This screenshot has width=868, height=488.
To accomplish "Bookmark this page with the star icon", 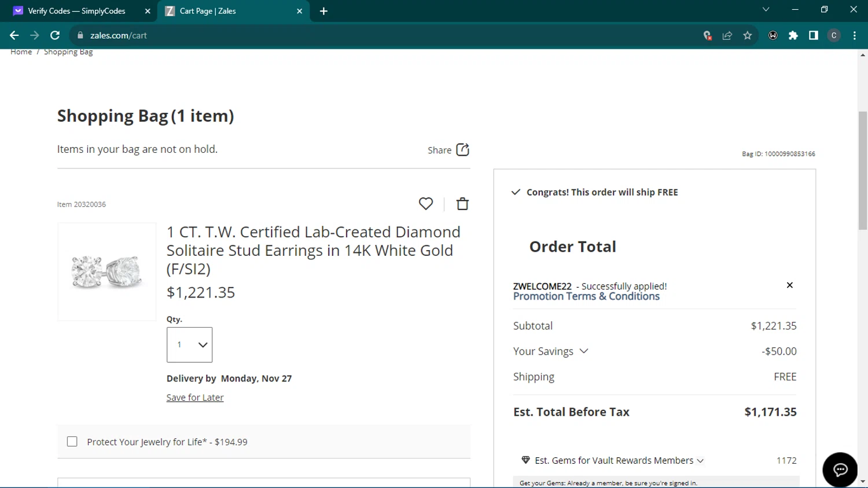I will coord(748,35).
